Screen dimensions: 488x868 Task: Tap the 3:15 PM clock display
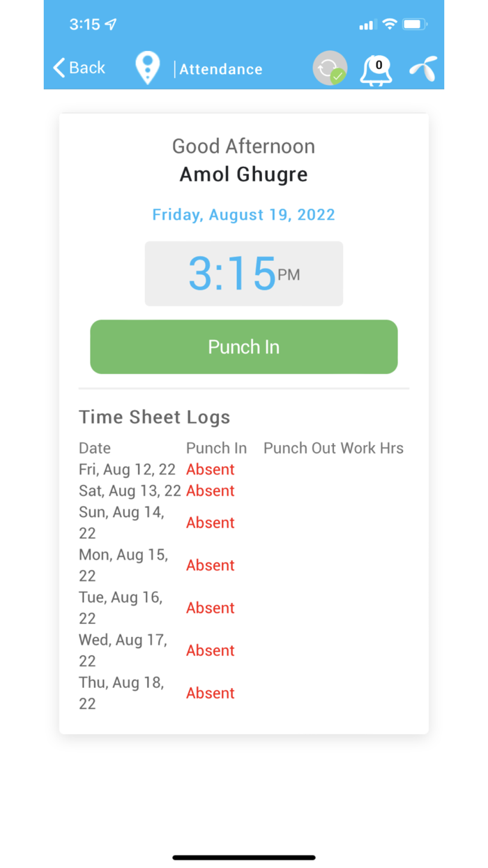[x=243, y=274]
